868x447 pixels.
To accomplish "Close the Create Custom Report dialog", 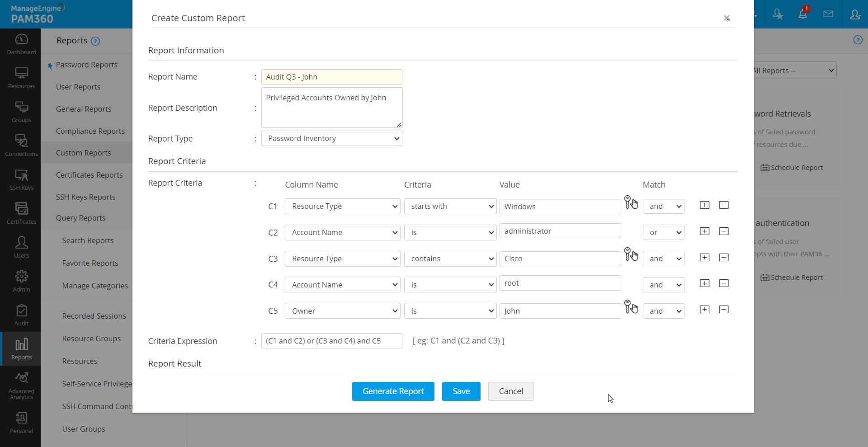I will pos(726,18).
